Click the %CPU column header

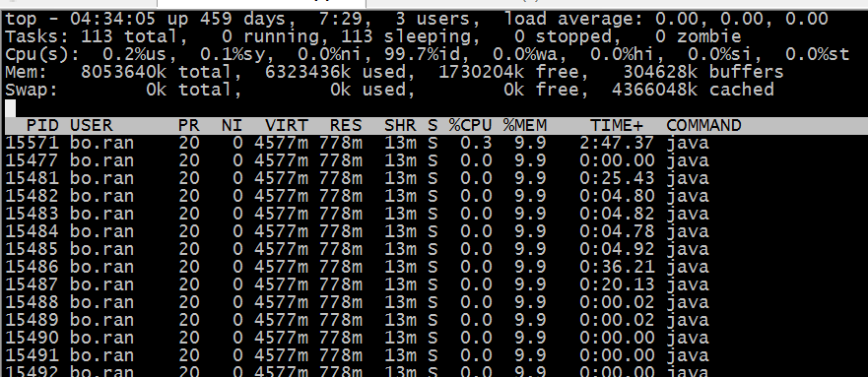pyautogui.click(x=471, y=125)
